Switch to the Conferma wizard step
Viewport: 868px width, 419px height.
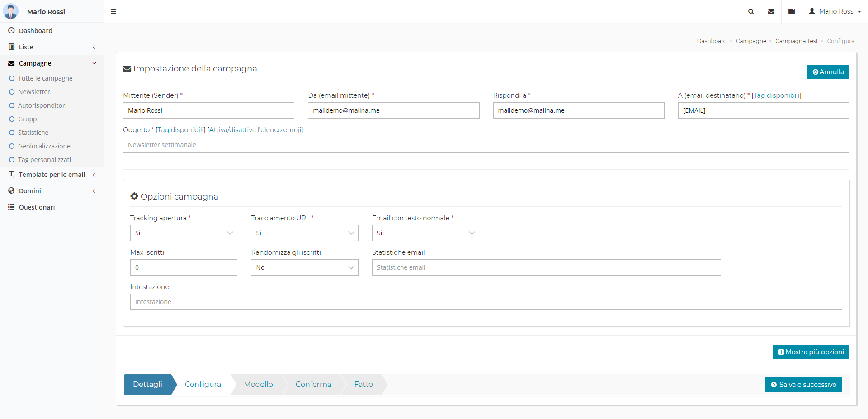click(313, 384)
